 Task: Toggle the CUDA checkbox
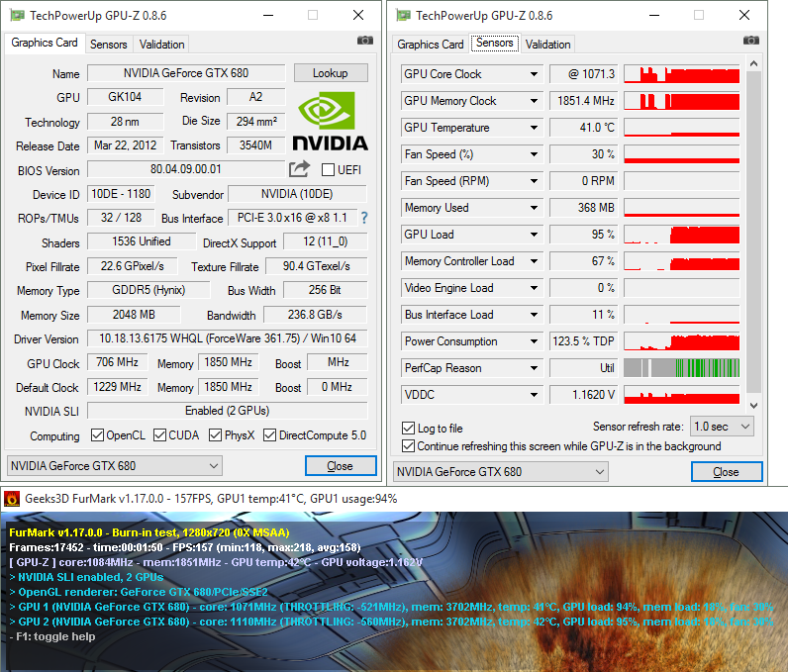coord(159,434)
